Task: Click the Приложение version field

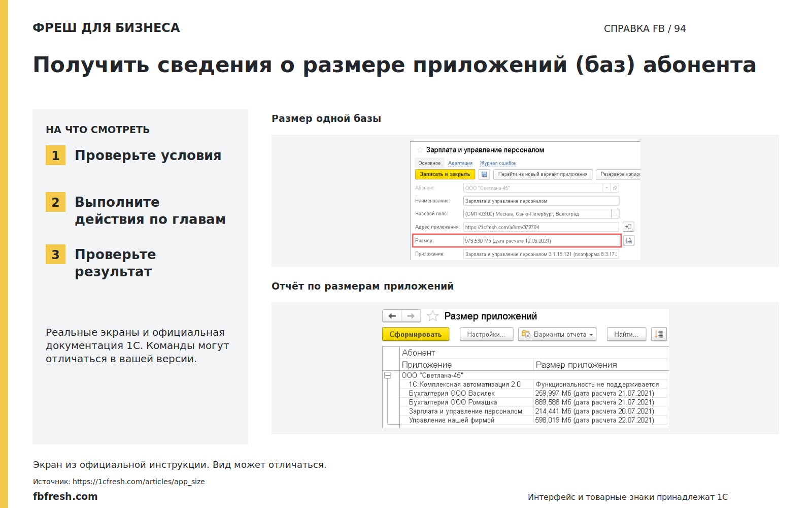Action: pos(541,254)
